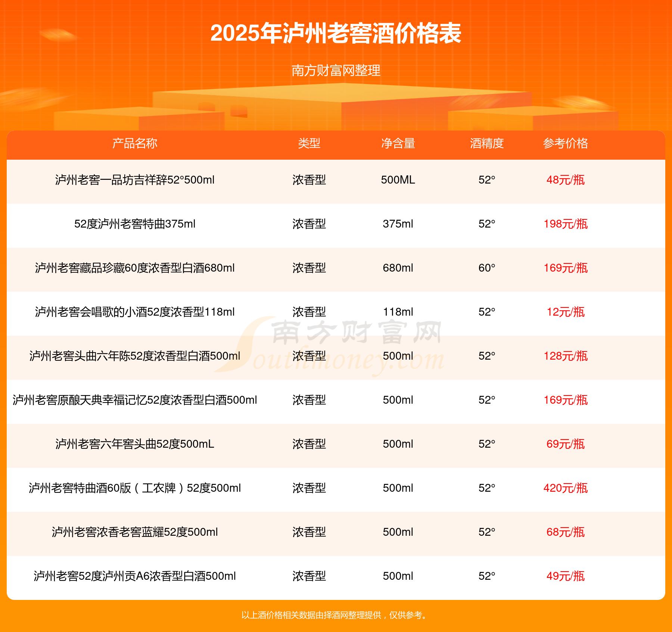Select 泸州老窖头曲六年陈52度浓香型白酒500ml row name
The height and width of the screenshot is (632, 672).
[135, 356]
